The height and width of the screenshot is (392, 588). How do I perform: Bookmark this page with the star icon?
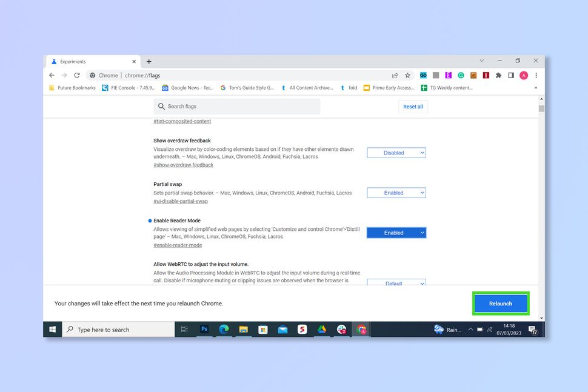[x=407, y=75]
